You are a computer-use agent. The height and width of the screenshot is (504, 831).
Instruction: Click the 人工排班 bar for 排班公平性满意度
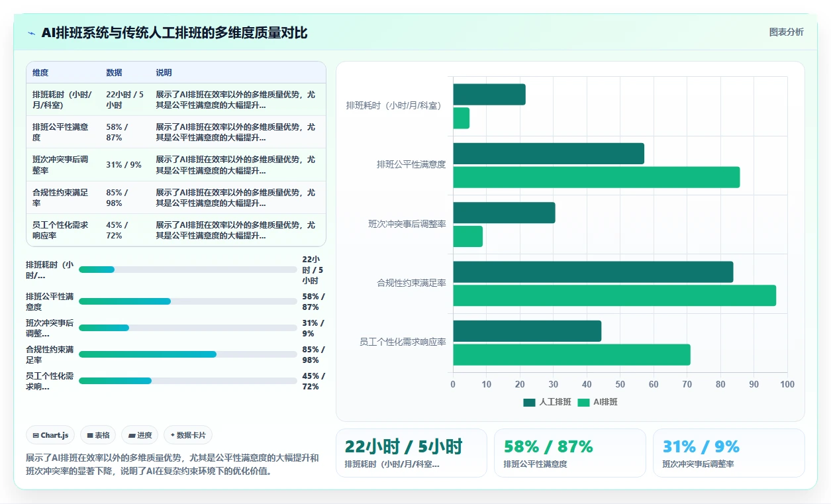pyautogui.click(x=549, y=154)
